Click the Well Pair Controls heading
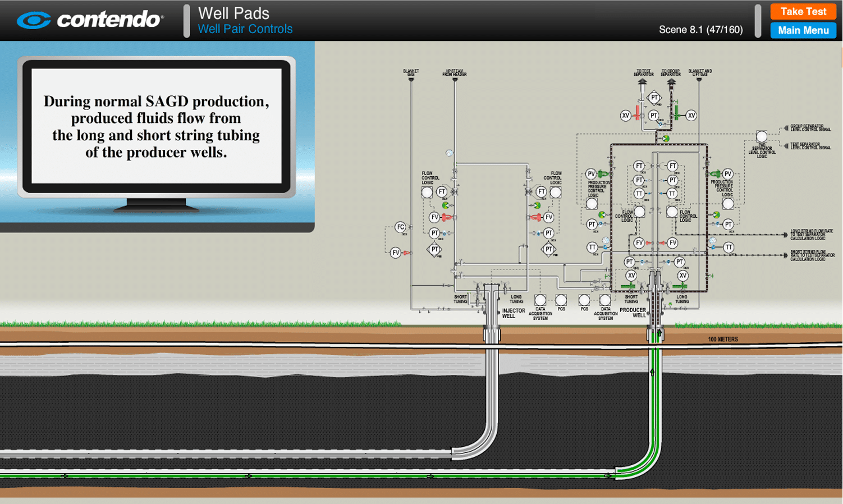 [x=245, y=29]
